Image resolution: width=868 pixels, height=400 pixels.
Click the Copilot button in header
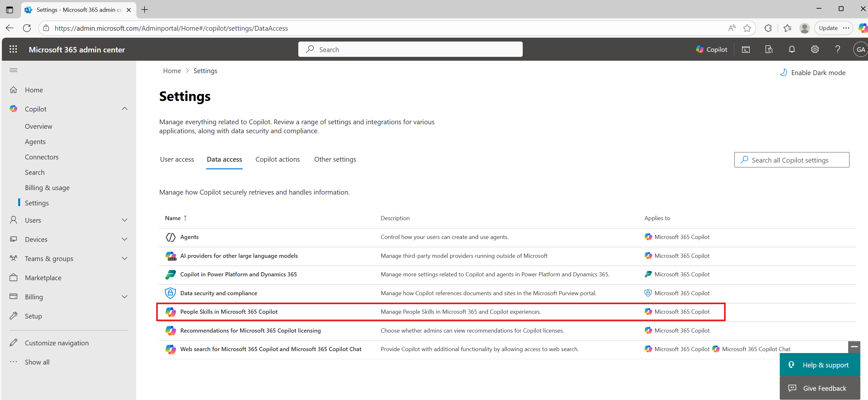coord(712,50)
